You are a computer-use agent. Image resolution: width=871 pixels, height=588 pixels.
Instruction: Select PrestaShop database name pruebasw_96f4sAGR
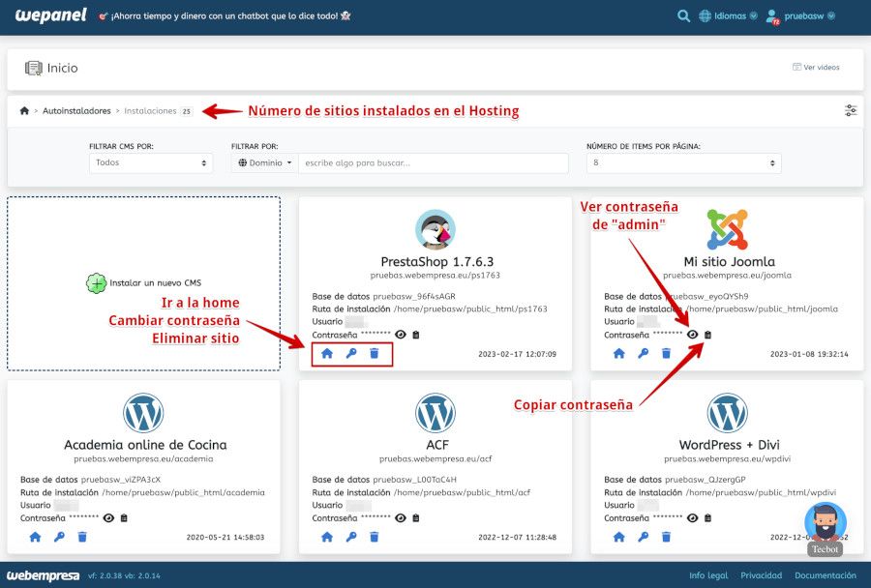click(x=414, y=296)
